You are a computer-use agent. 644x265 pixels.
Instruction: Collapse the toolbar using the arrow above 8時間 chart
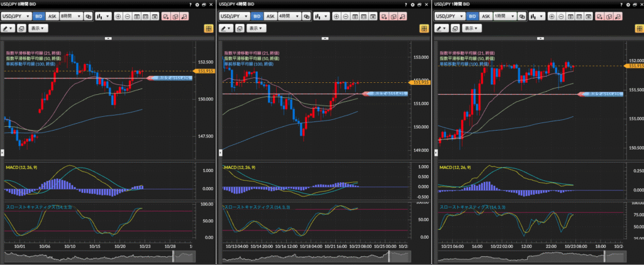(x=108, y=38)
